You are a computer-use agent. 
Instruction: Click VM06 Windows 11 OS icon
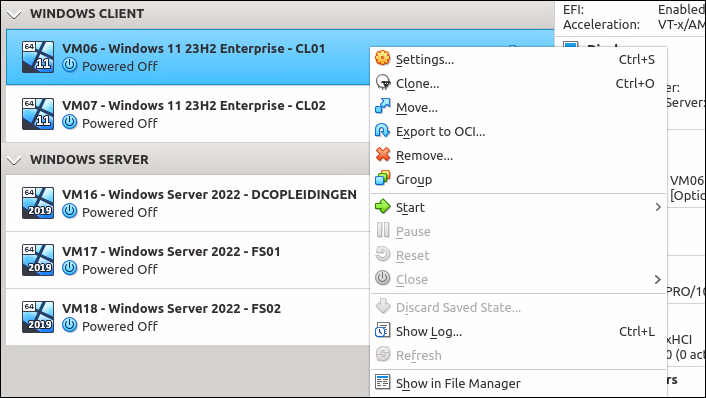[x=38, y=57]
